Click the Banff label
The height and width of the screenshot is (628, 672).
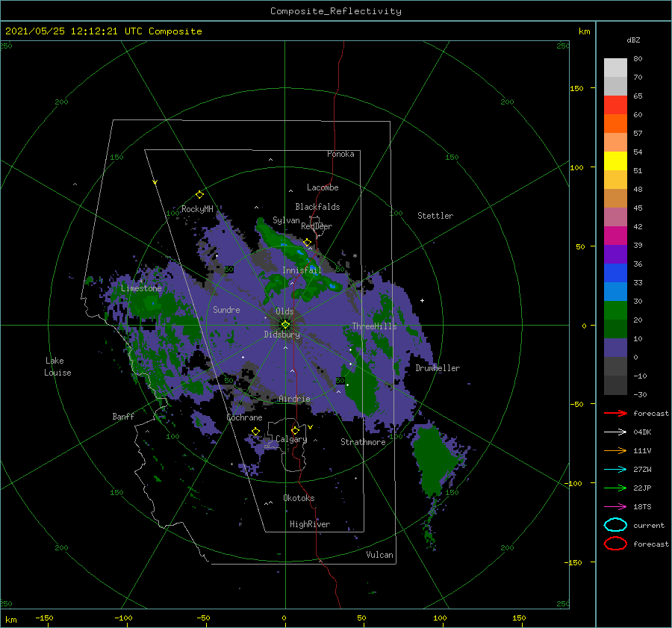[123, 416]
